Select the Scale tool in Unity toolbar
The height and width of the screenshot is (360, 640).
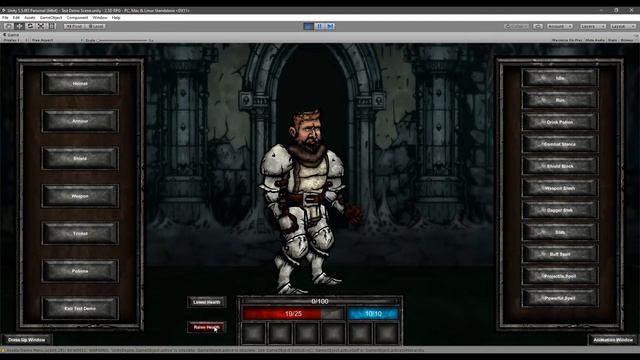click(41, 26)
